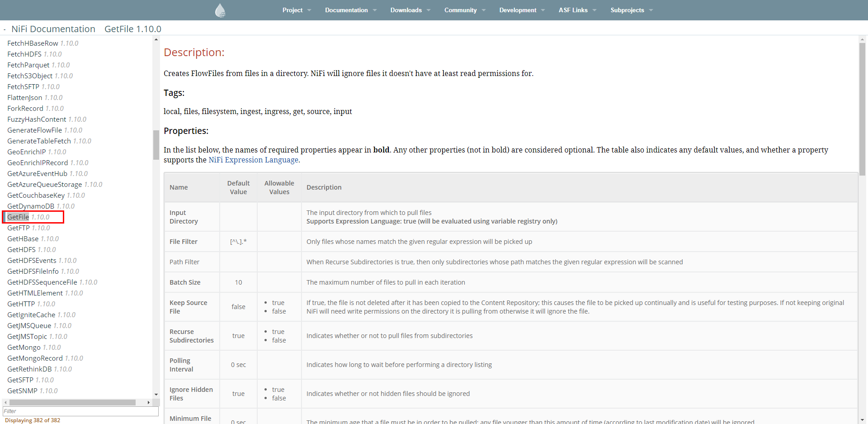This screenshot has width=868, height=424.
Task: Open GetSFTP 1.10.0 page
Action: click(30, 380)
